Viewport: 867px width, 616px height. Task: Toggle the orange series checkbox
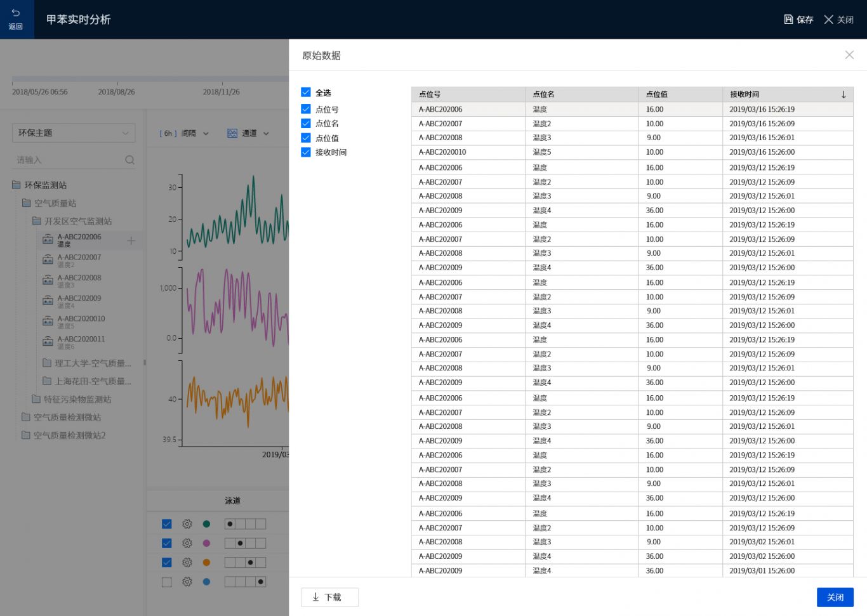pos(167,563)
